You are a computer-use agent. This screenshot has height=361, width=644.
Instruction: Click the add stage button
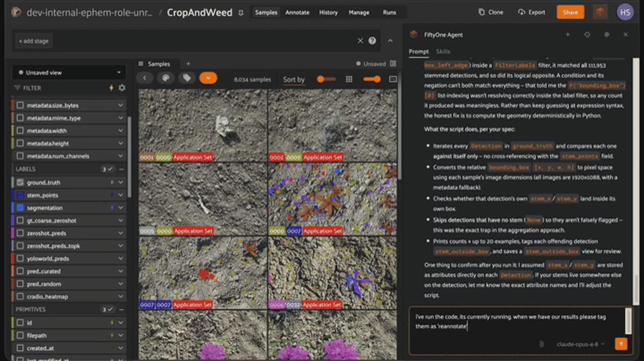point(34,41)
